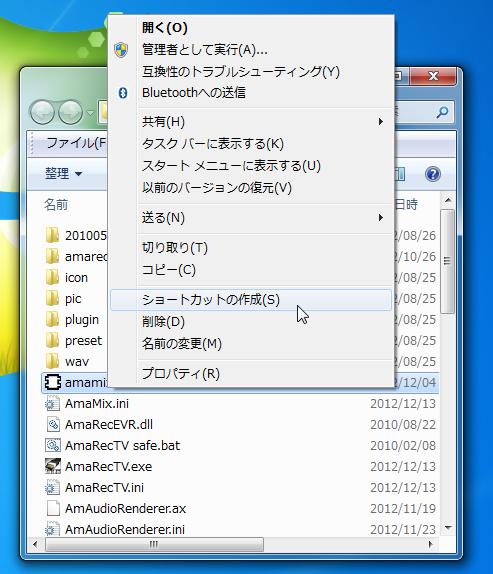The height and width of the screenshot is (574, 493).
Task: Click the horizontal scrollbar right arrow
Action: click(431, 544)
